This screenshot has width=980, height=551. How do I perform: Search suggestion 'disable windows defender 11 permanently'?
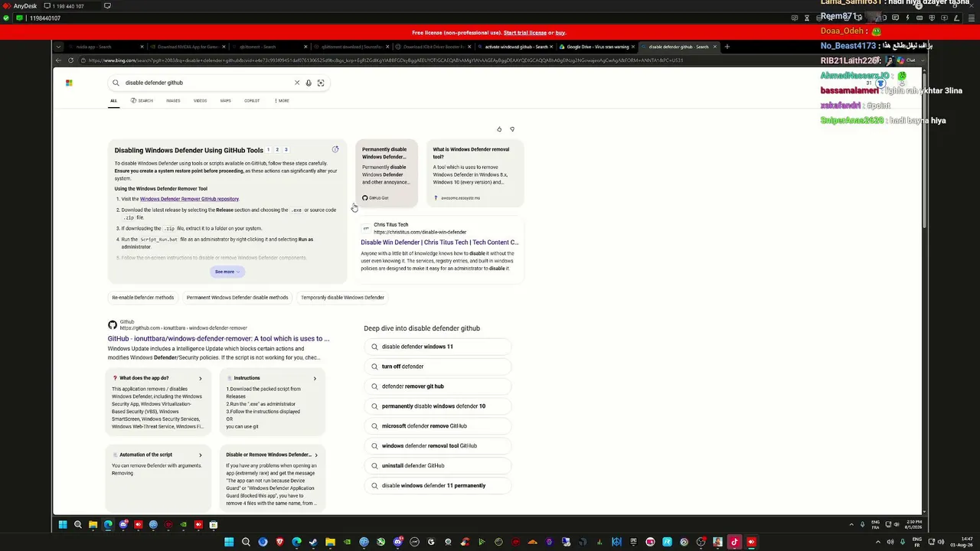pyautogui.click(x=437, y=486)
